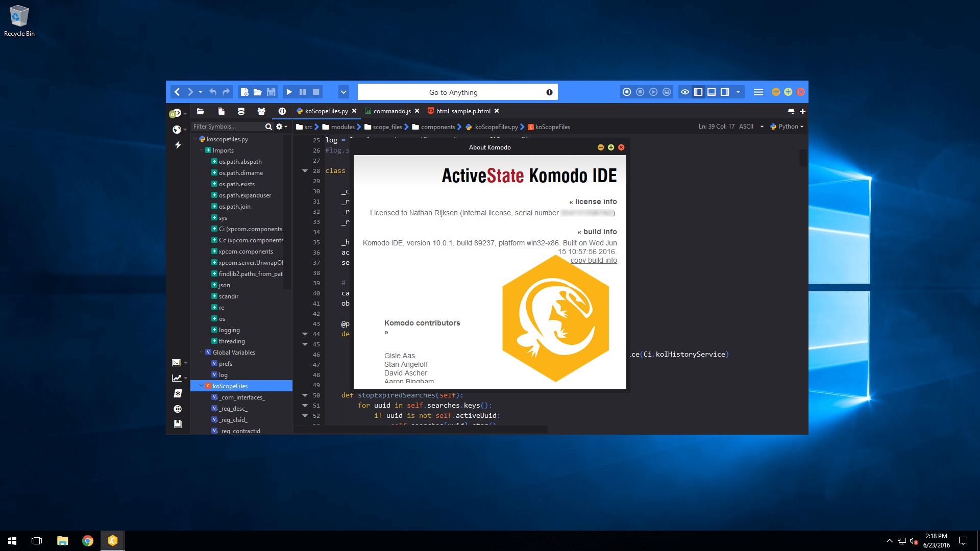Click the lightning bolt sidebar icon
Viewport: 980px width, 551px height.
pos(178,145)
